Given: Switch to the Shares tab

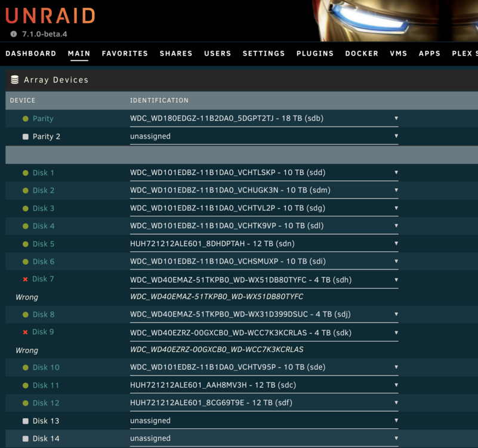Looking at the screenshot, I should pos(176,53).
